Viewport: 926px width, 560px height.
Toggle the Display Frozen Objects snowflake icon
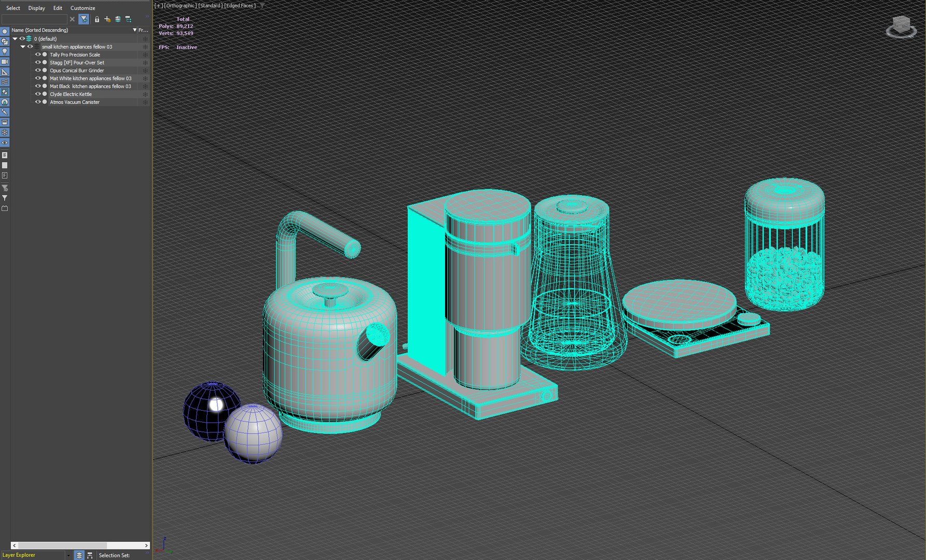point(5,132)
